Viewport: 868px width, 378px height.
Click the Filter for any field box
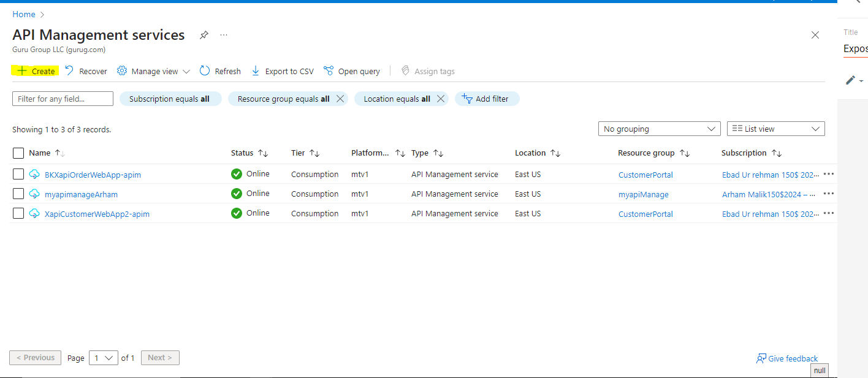[x=63, y=99]
